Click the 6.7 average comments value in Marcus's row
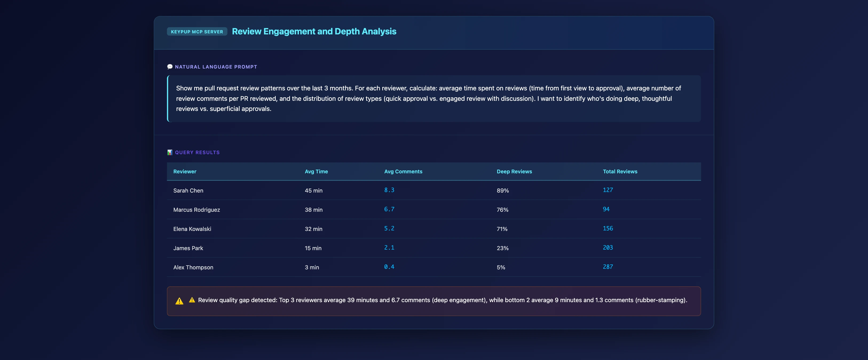Screen dimensions: 868x360 pyautogui.click(x=389, y=209)
